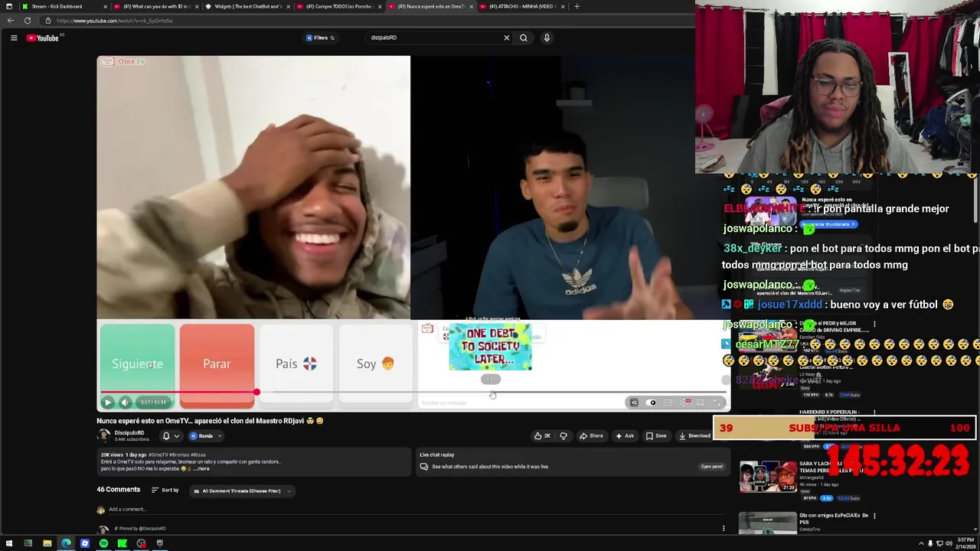
Task: Open the Remix dropdown
Action: tap(206, 436)
